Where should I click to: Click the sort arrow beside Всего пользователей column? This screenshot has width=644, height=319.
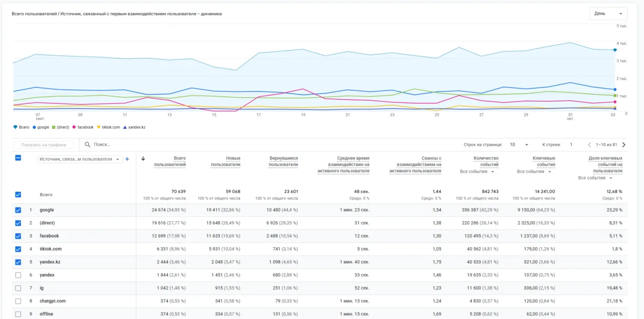click(143, 159)
